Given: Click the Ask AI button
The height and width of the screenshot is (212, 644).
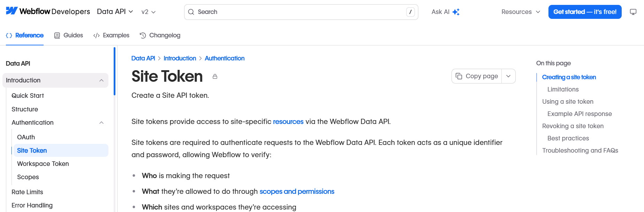Looking at the screenshot, I should (446, 12).
